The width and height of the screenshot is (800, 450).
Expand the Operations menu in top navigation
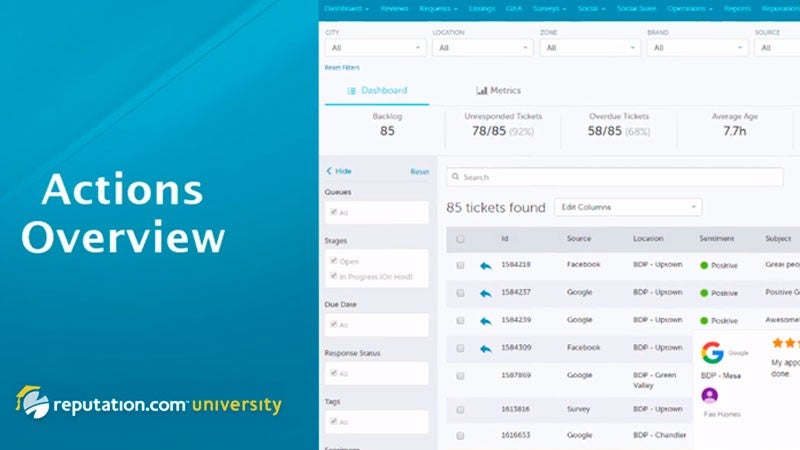(690, 9)
